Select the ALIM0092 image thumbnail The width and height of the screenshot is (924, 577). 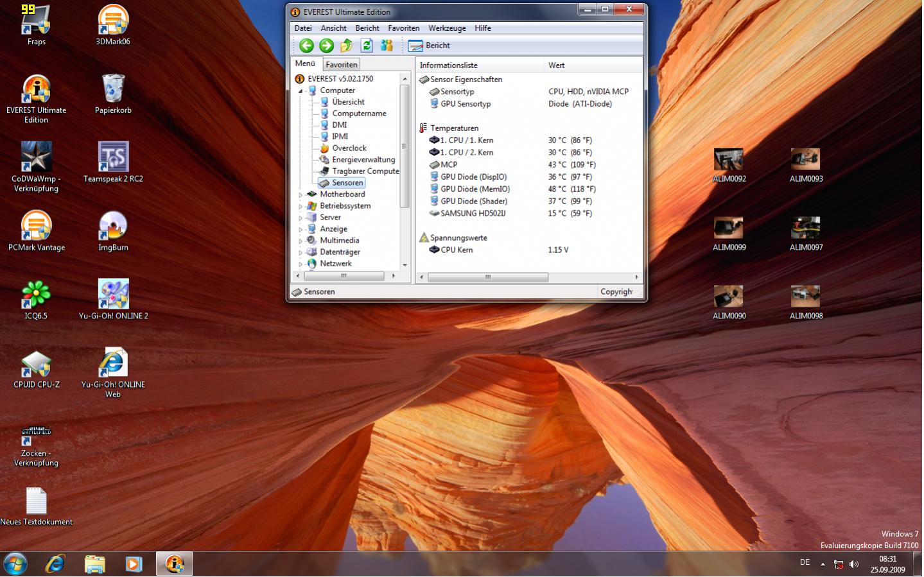click(x=729, y=166)
